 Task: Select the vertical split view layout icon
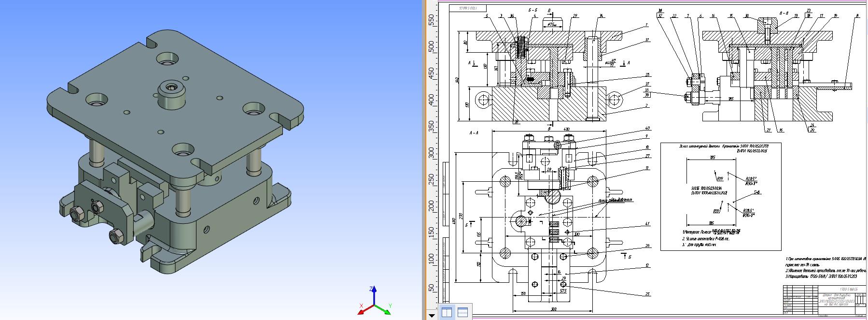tap(447, 312)
